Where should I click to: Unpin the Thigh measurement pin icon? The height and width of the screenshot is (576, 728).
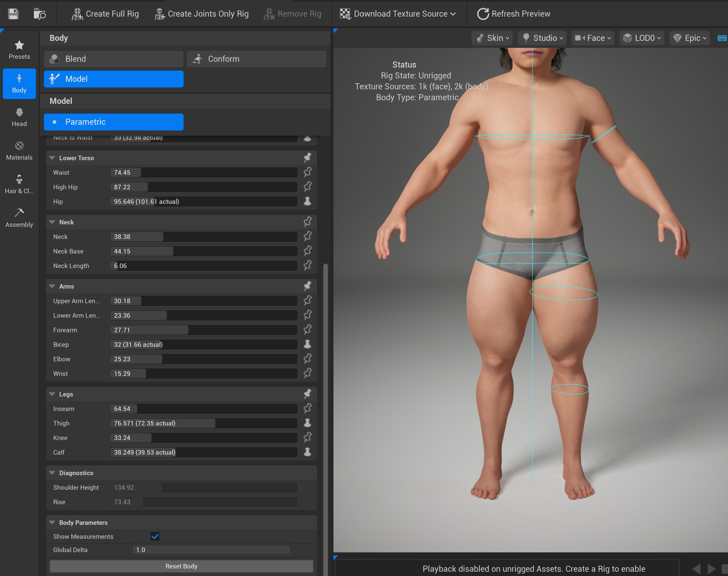click(307, 423)
